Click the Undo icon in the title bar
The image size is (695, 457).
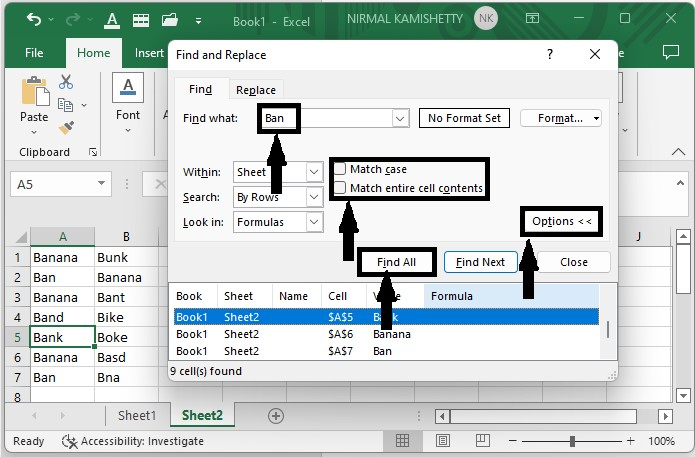pos(34,19)
